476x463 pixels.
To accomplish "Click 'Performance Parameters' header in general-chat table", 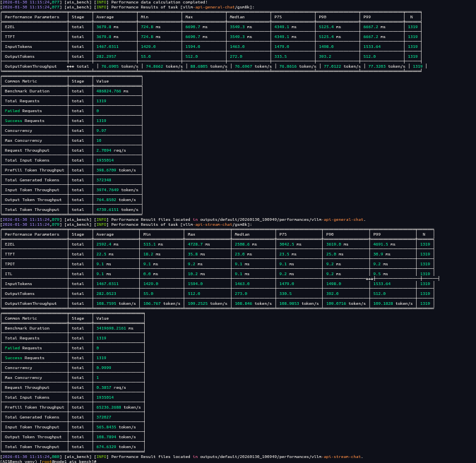I will (x=32, y=17).
